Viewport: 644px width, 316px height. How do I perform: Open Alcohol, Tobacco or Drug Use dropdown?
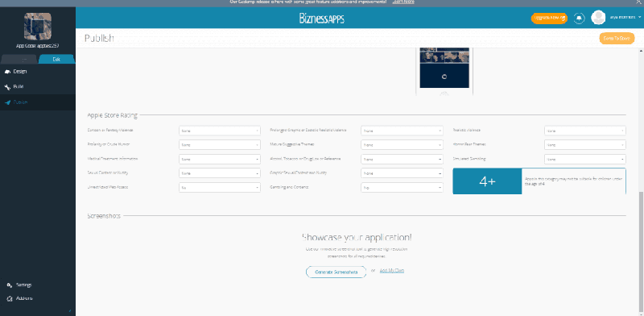[402, 159]
